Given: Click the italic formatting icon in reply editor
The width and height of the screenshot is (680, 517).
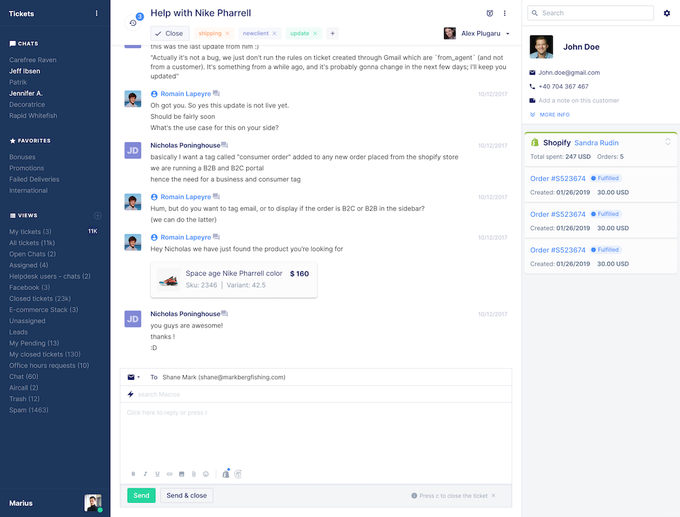Looking at the screenshot, I should point(145,474).
